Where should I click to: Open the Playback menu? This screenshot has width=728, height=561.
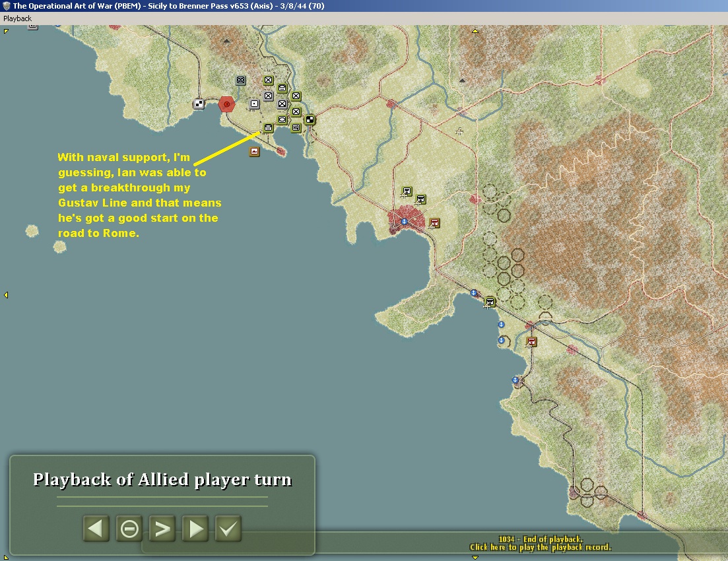point(17,18)
